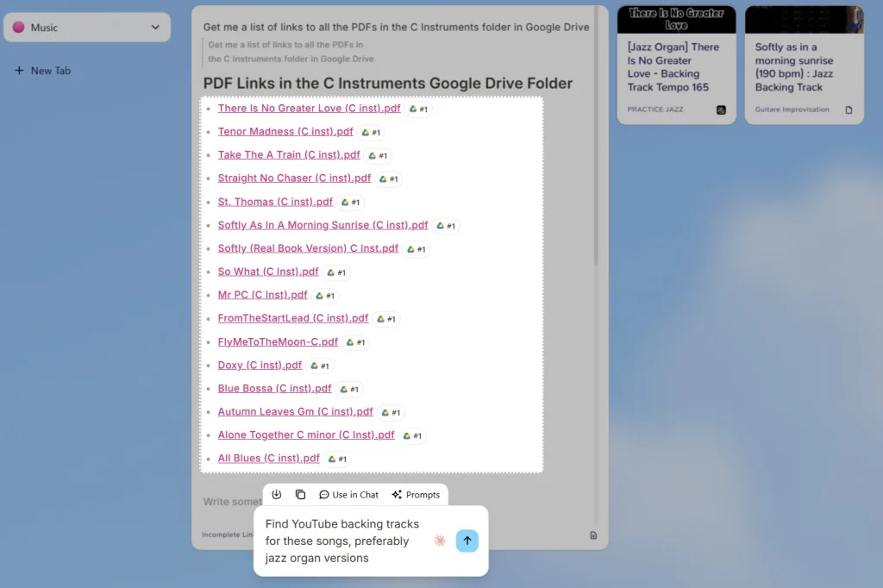Screen dimensions: 883x588
Task: Open the There Is No Greater Love video card
Action: [x=676, y=65]
